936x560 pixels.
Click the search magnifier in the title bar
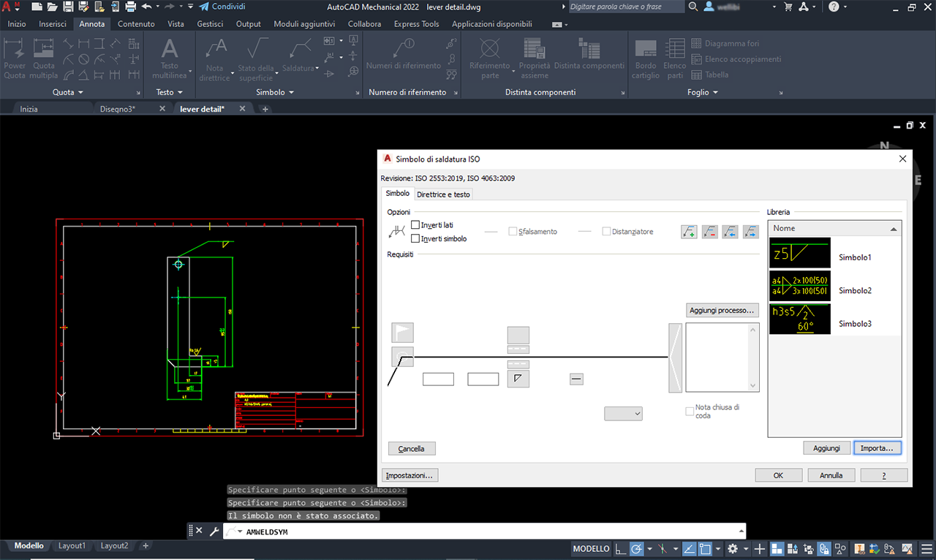click(x=693, y=7)
